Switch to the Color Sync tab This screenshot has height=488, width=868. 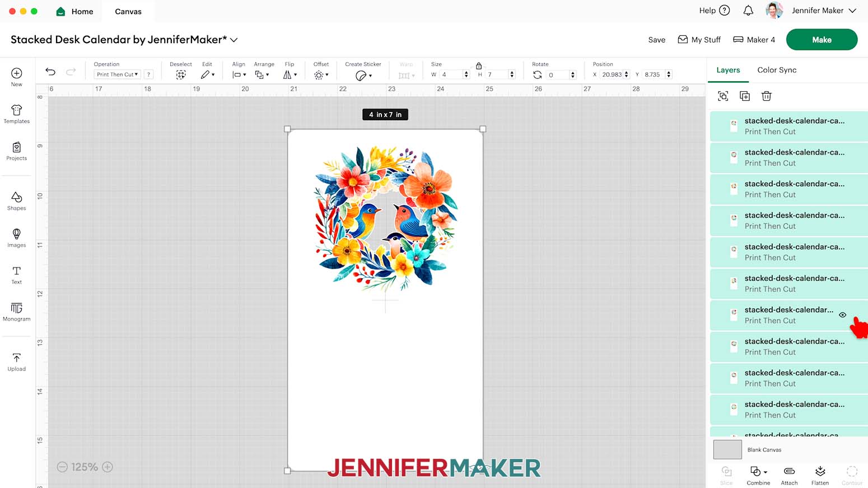click(x=777, y=70)
